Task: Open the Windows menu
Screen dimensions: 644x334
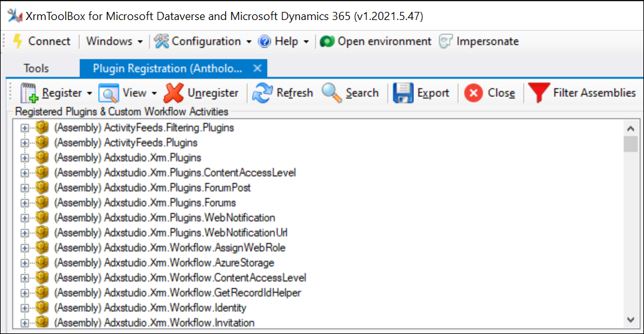Action: click(x=109, y=42)
